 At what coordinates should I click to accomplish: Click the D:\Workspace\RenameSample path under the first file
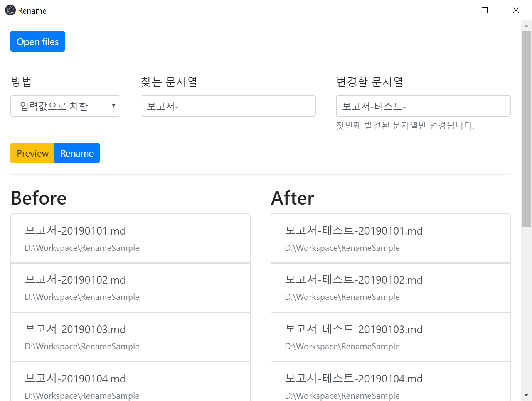(82, 248)
